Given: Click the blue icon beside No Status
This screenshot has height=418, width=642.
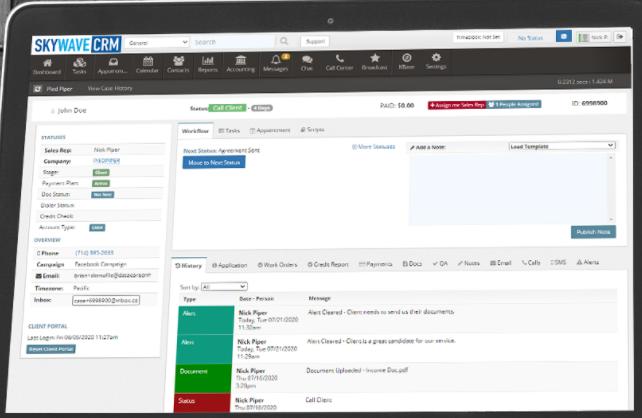Looking at the screenshot, I should coord(563,36).
